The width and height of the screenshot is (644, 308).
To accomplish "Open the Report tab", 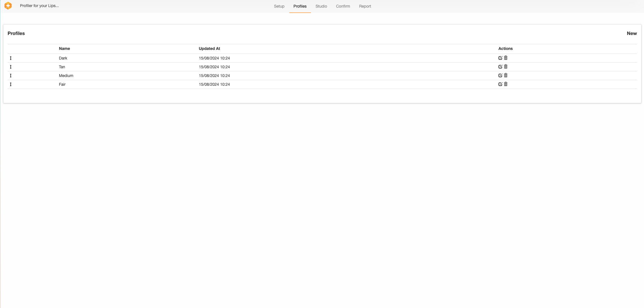I will [365, 6].
